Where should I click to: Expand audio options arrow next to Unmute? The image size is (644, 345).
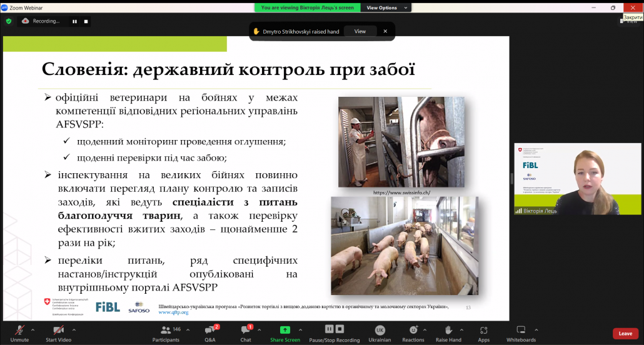point(36,329)
